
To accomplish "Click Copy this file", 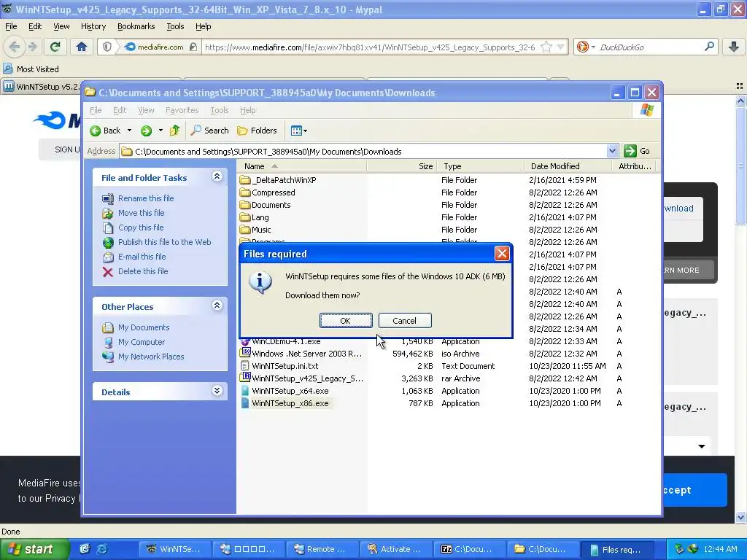I will coord(141,227).
